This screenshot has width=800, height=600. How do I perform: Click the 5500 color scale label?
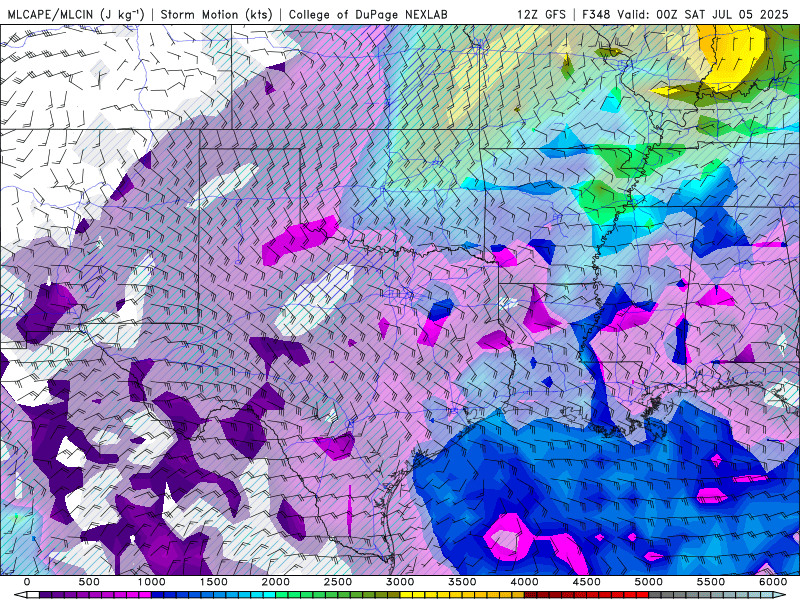(x=711, y=582)
